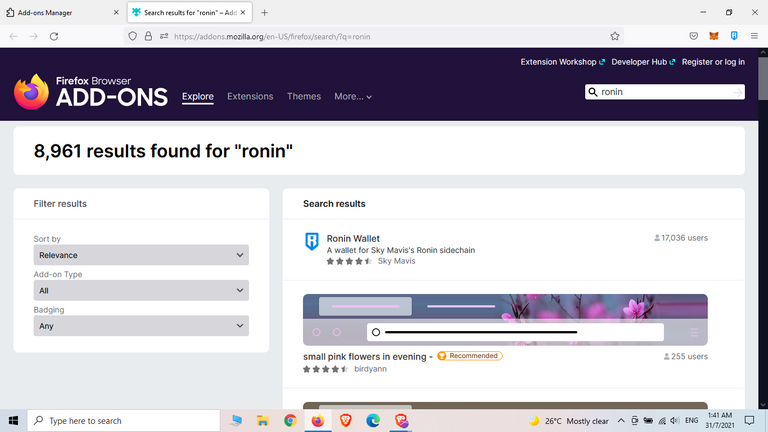The width and height of the screenshot is (768, 432).
Task: Open a new tab with the plus button
Action: [x=264, y=13]
